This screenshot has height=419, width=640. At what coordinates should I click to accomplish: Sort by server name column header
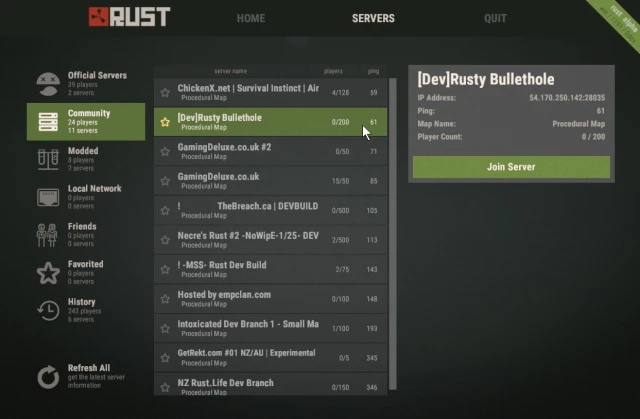(x=231, y=71)
